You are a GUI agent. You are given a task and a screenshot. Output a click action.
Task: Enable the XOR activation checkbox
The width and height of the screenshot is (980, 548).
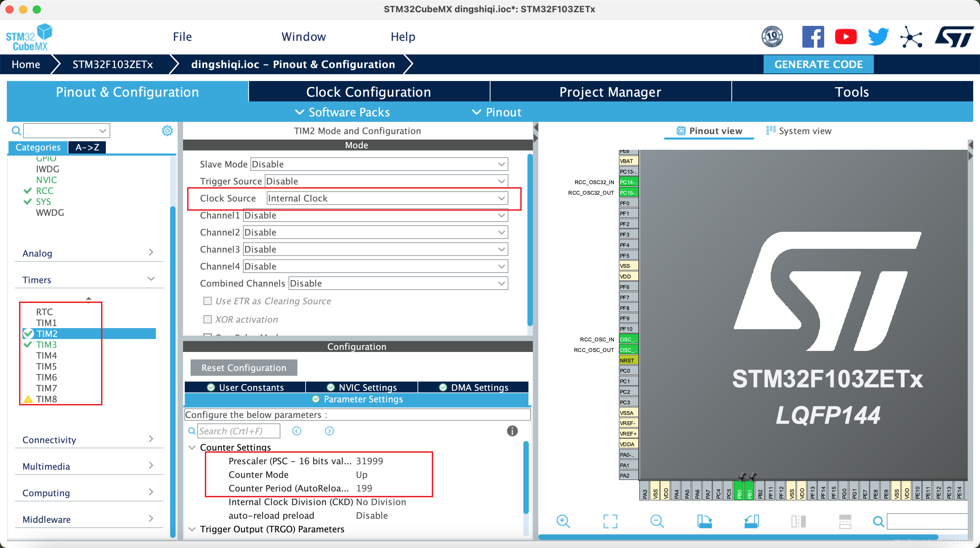tap(207, 319)
